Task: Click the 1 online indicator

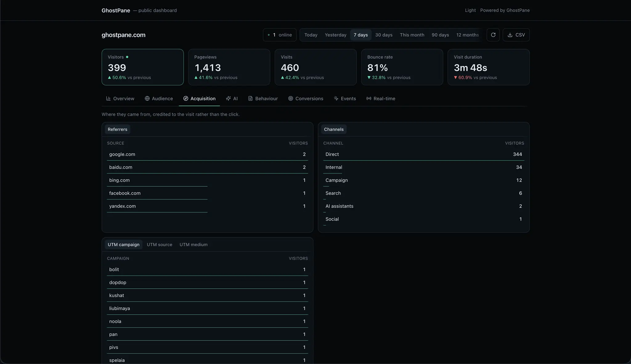Action: [280, 35]
